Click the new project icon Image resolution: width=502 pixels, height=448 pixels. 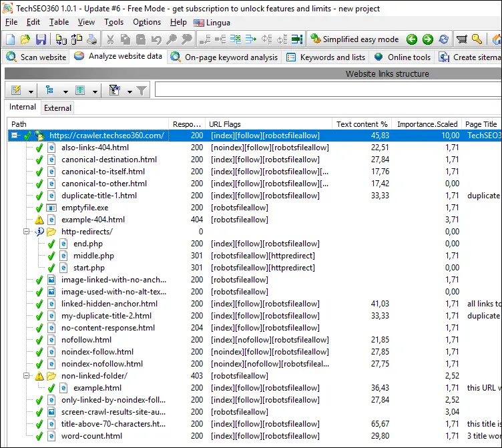(x=11, y=39)
